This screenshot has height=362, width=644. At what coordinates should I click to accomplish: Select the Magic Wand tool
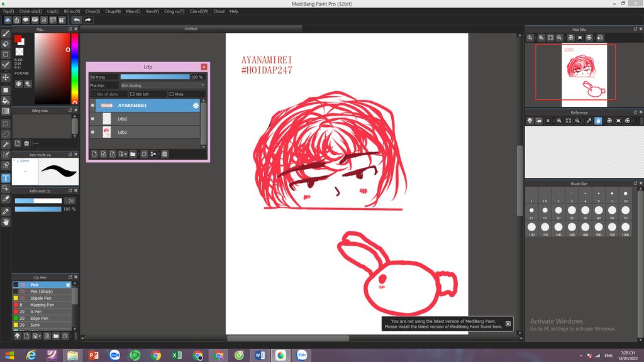6,145
